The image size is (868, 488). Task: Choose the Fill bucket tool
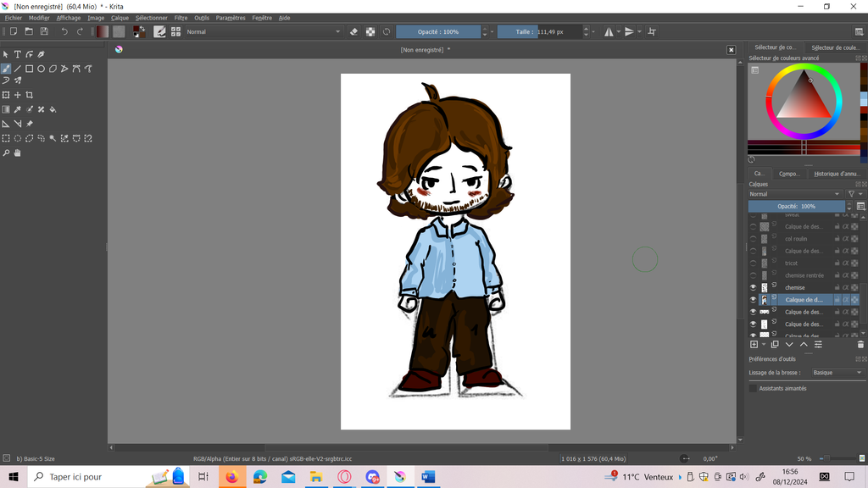53,109
